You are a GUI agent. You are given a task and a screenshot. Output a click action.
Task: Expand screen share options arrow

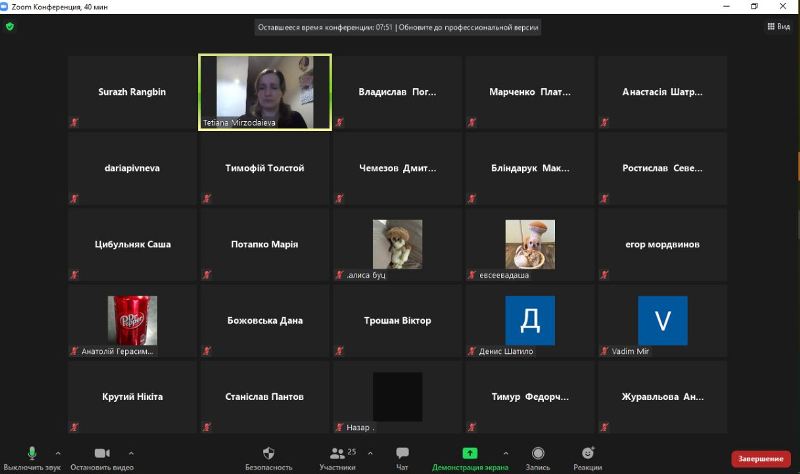pyautogui.click(x=505, y=453)
